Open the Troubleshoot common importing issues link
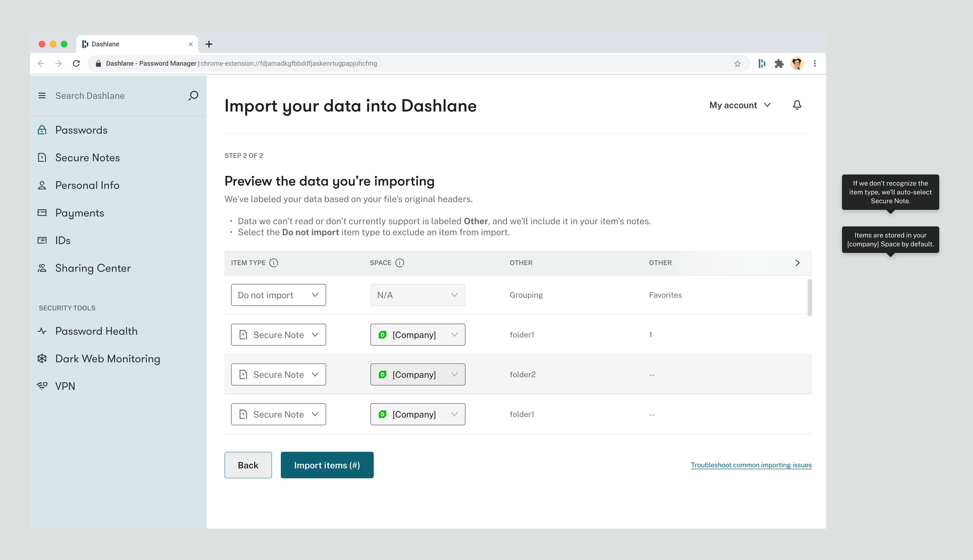 pyautogui.click(x=751, y=465)
